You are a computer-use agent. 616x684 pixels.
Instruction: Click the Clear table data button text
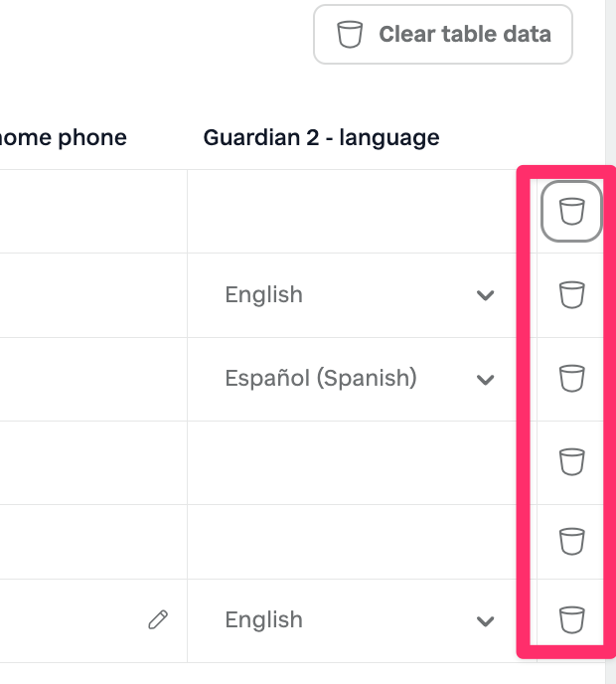(465, 34)
